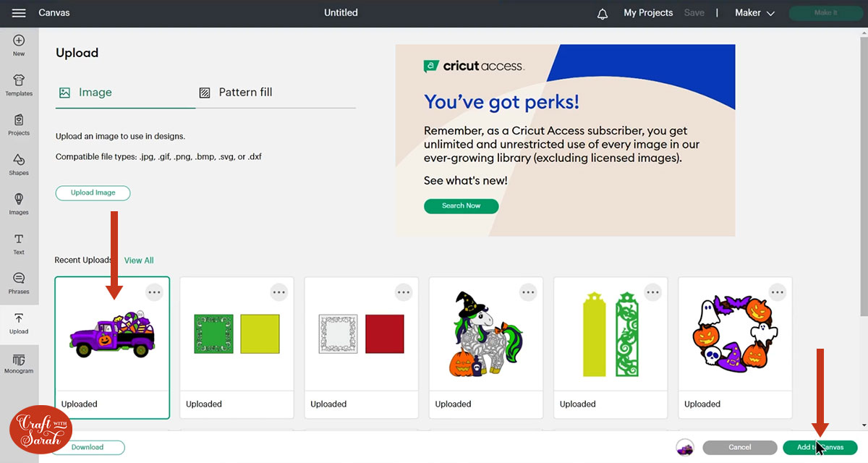This screenshot has width=868, height=463.
Task: Switch to the Pattern fill tab
Action: coord(237,93)
